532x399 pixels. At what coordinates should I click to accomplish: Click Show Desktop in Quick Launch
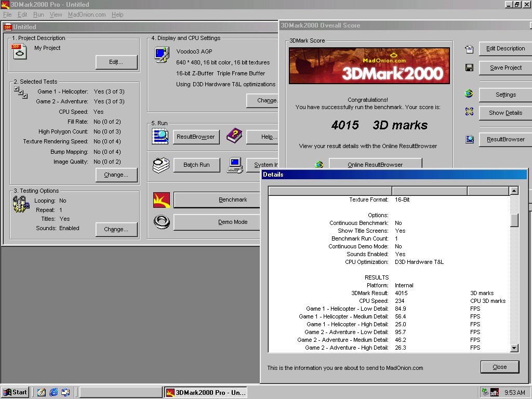click(x=42, y=392)
